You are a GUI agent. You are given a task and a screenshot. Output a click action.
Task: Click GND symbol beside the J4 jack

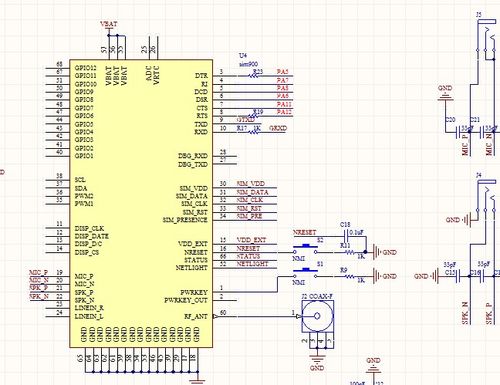pyautogui.click(x=458, y=220)
